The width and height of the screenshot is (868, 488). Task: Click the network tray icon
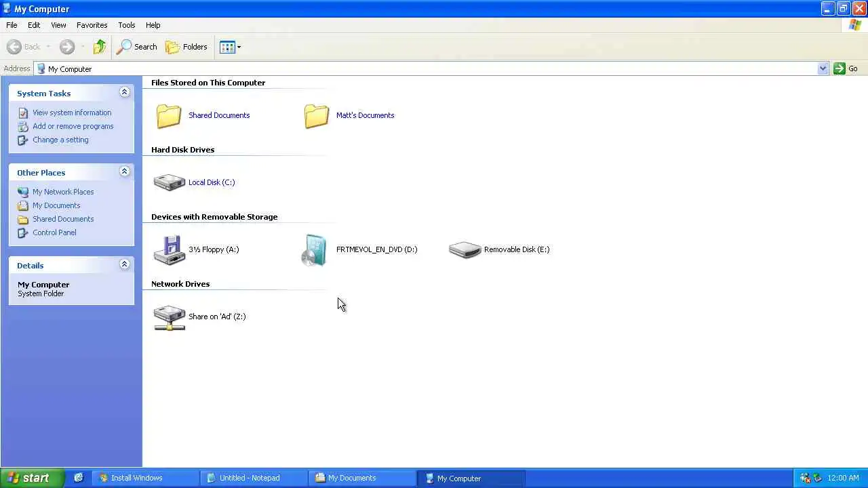pyautogui.click(x=805, y=478)
